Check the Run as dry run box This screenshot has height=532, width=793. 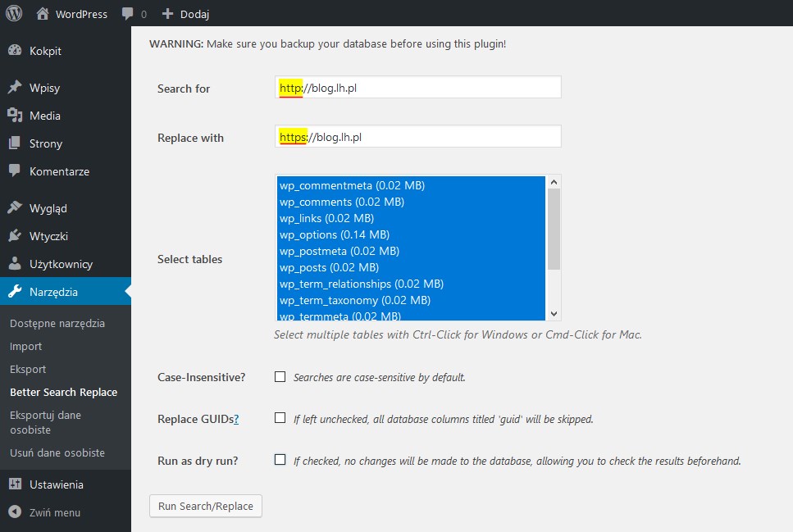click(x=280, y=459)
